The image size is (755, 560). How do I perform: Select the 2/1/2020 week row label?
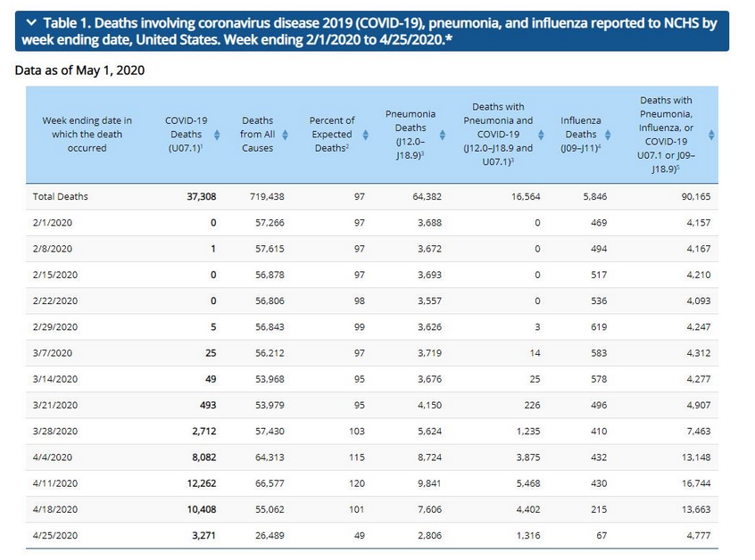point(53,223)
